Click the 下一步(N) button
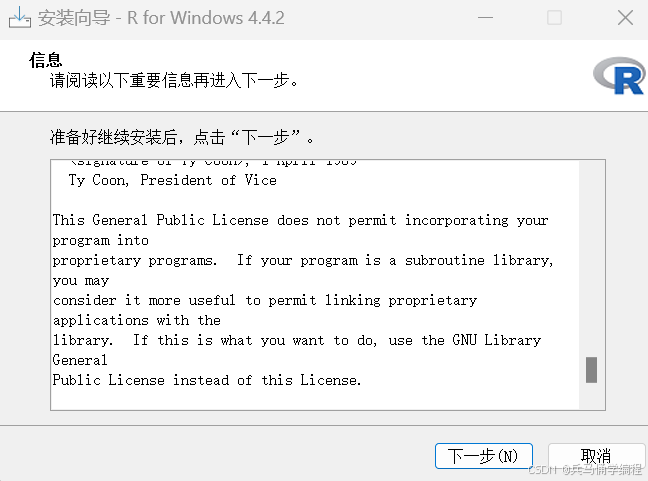This screenshot has width=648, height=481. [484, 456]
